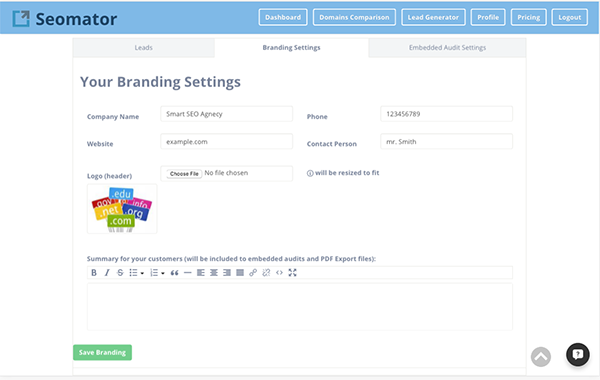Click 'will be resized to fit' text

click(347, 173)
